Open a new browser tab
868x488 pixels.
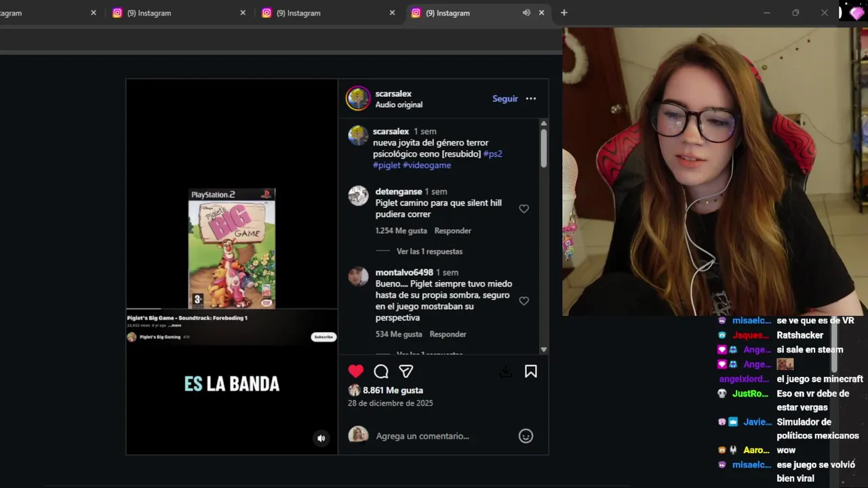pyautogui.click(x=564, y=13)
